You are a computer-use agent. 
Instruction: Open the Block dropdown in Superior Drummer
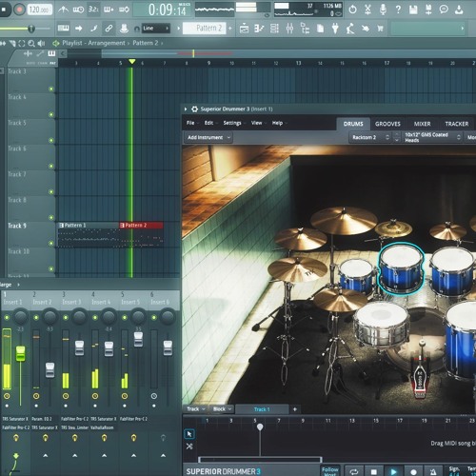tap(222, 409)
